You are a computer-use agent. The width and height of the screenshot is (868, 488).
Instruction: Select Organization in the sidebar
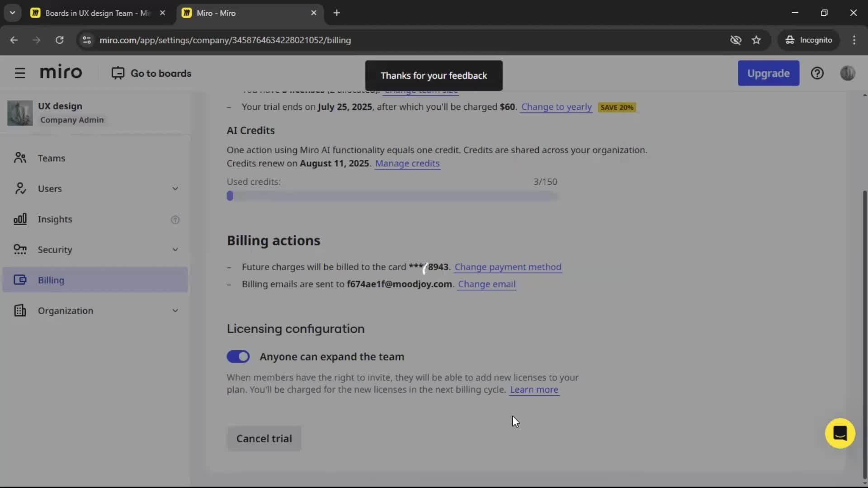(95, 310)
